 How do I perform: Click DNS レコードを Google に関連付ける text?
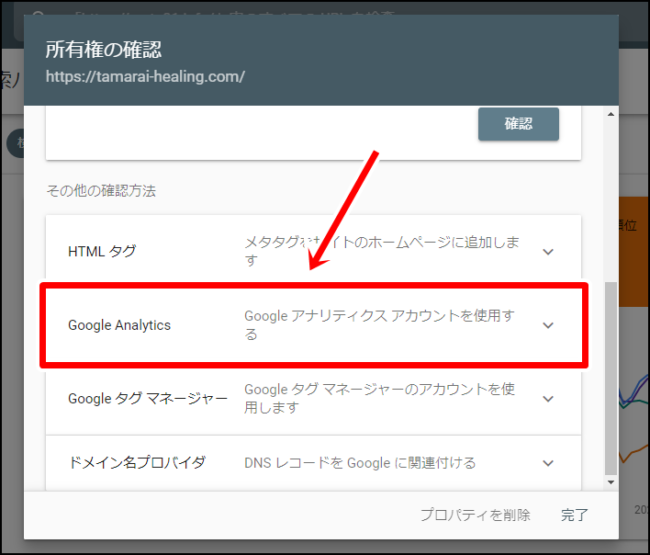coord(360,463)
